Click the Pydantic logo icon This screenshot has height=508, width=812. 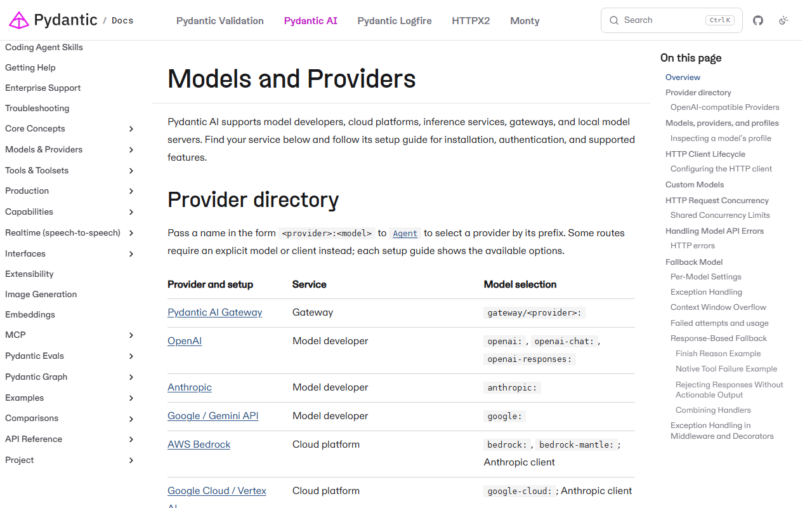tap(18, 20)
